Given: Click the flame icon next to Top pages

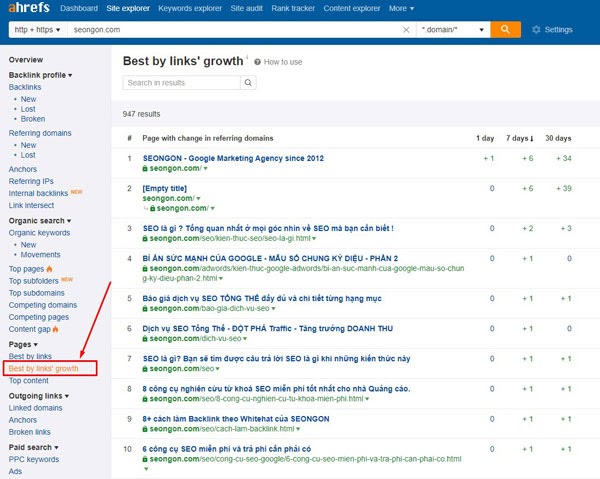Looking at the screenshot, I should tap(49, 269).
